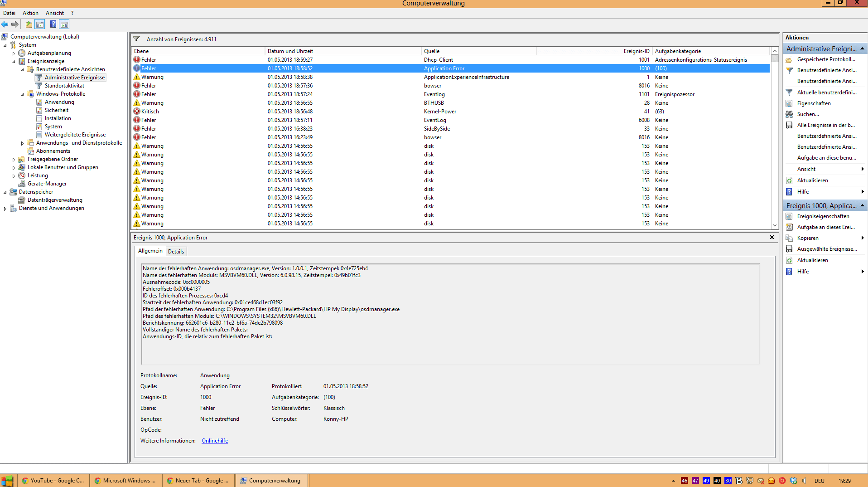Screen dimensions: 868x487
Task: Click Aufgabe an dieses Erei... action
Action: click(x=826, y=227)
